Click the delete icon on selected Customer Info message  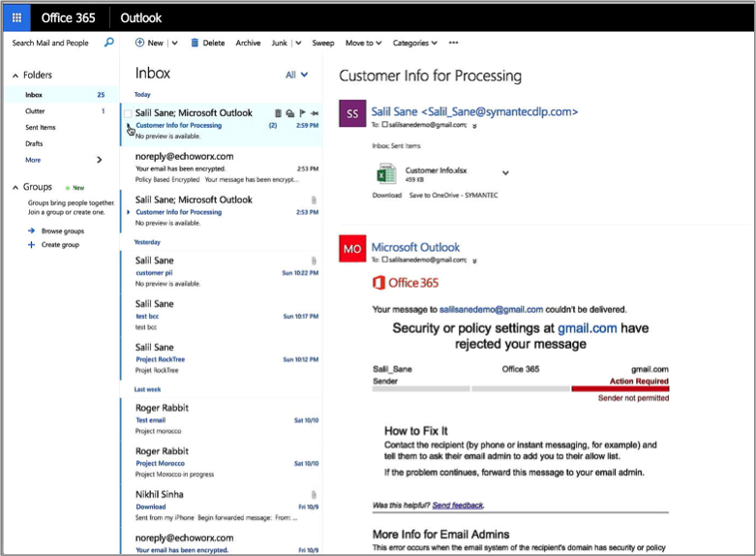pyautogui.click(x=278, y=113)
